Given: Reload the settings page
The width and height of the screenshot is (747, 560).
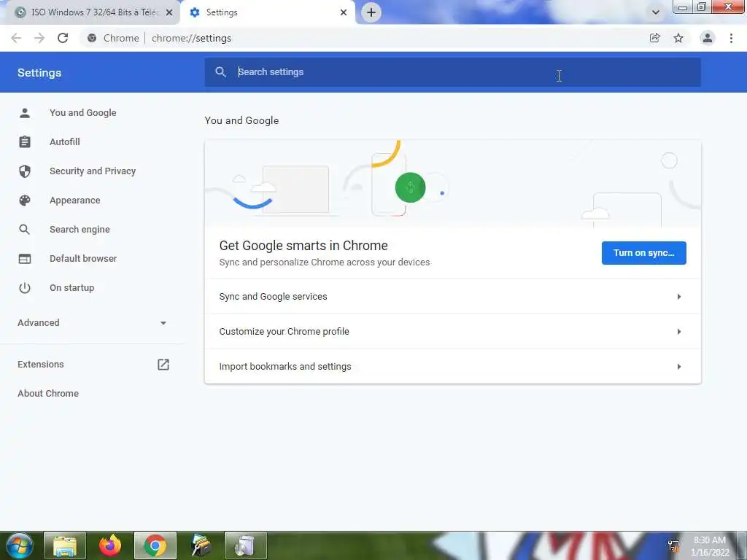Looking at the screenshot, I should (x=63, y=38).
